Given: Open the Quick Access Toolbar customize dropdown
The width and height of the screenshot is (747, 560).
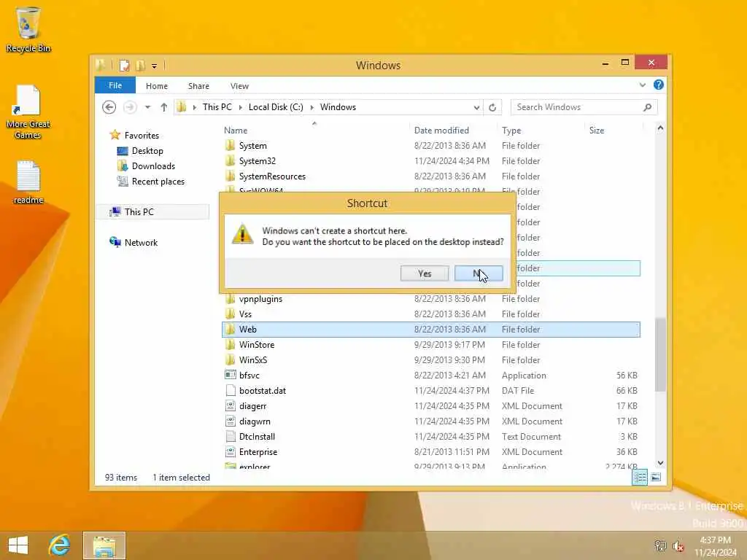Looking at the screenshot, I should (x=155, y=66).
